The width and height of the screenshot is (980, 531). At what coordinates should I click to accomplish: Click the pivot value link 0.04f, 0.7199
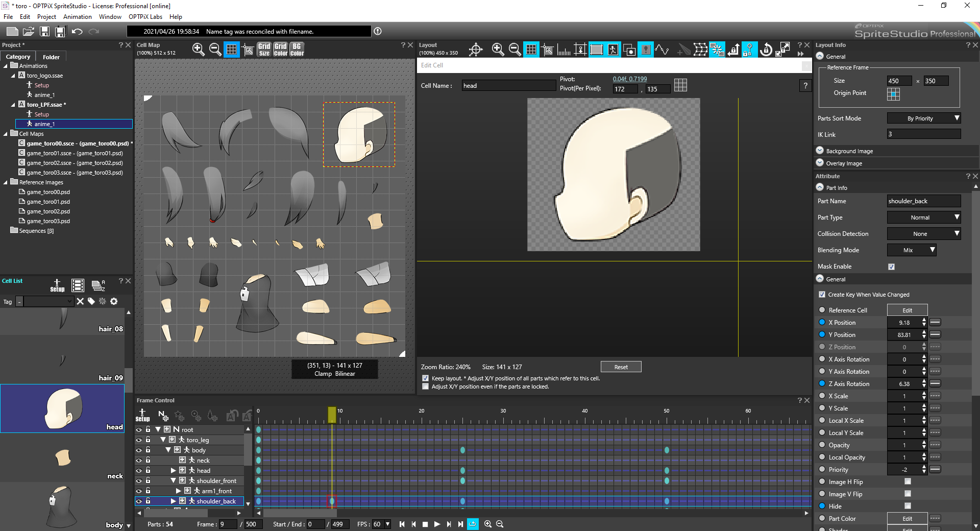(x=630, y=79)
